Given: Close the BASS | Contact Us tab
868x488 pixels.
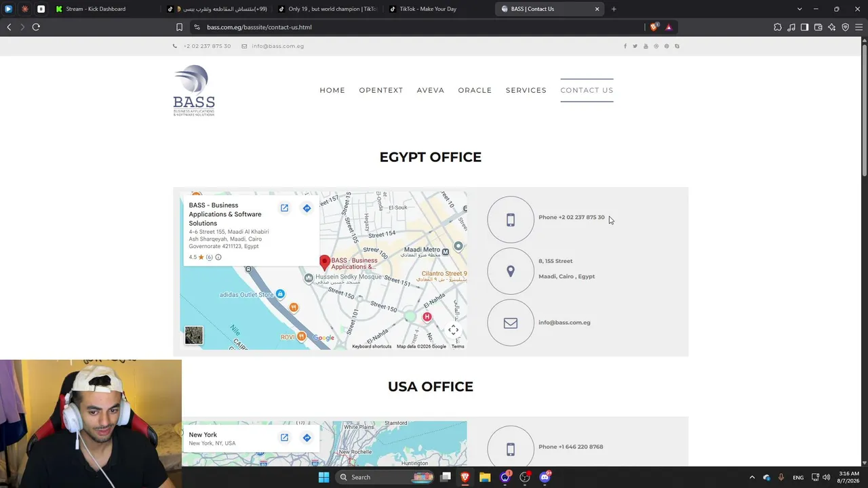Looking at the screenshot, I should coord(597,9).
